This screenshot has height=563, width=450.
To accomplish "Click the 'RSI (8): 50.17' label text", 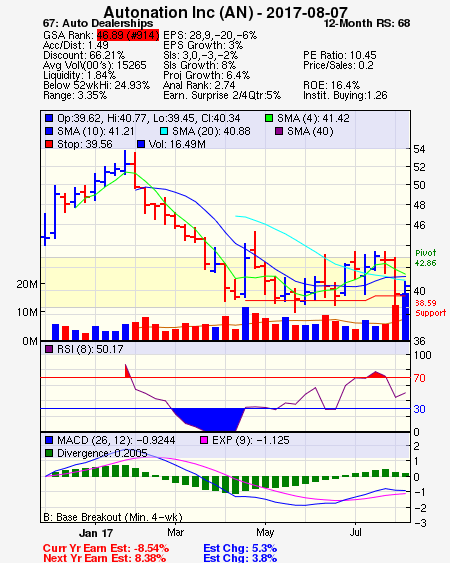I will 90,349.
